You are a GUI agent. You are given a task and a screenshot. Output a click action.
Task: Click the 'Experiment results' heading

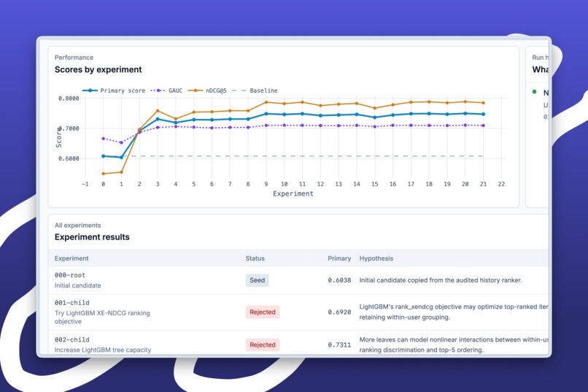tap(92, 237)
